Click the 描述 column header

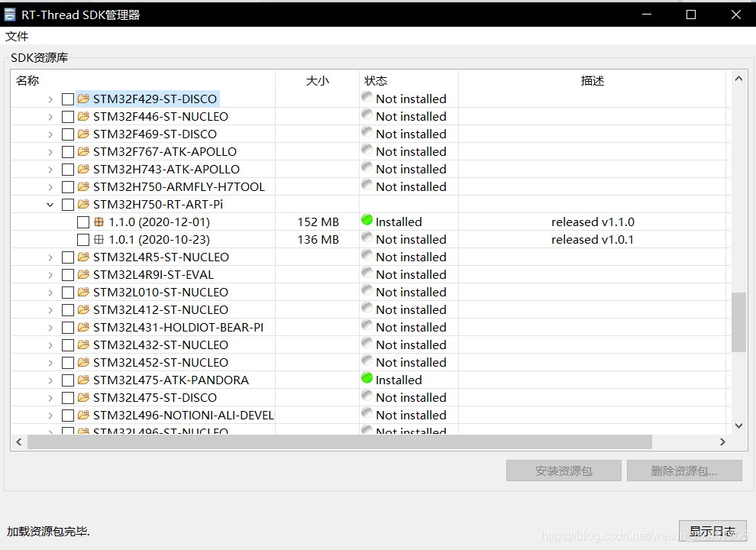click(x=592, y=80)
